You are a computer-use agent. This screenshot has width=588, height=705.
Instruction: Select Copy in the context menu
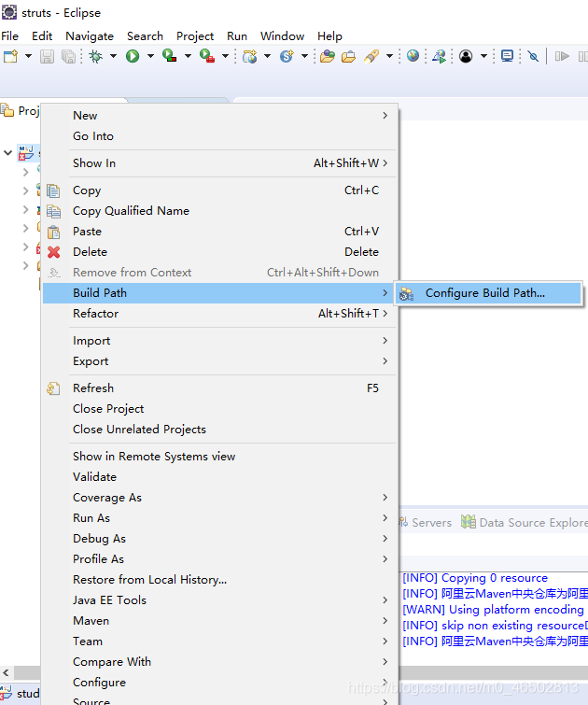tap(219, 190)
